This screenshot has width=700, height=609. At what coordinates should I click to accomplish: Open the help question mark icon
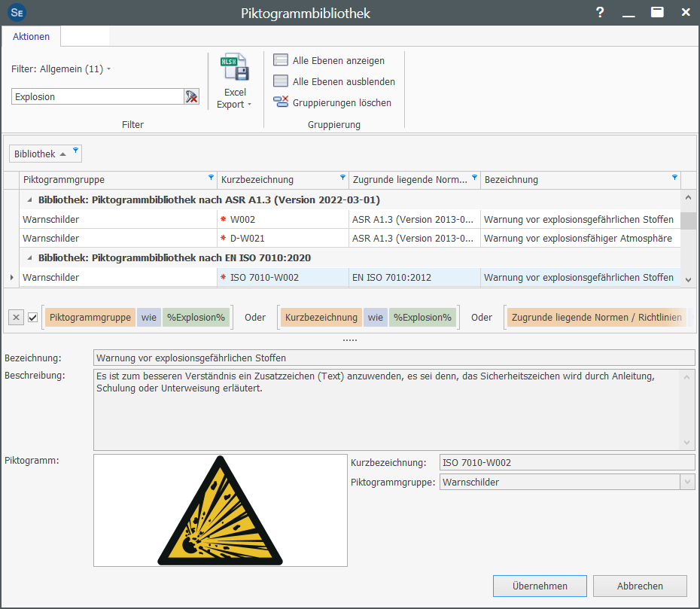pos(600,12)
